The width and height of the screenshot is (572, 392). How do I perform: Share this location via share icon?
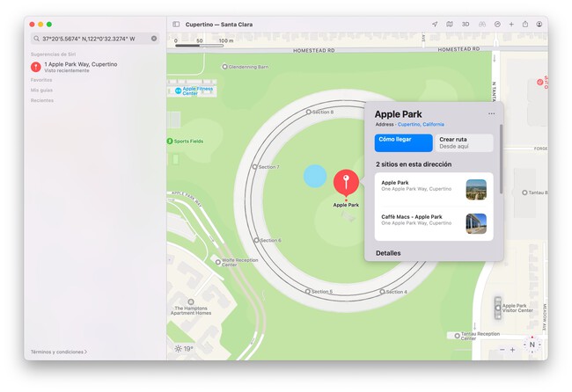click(525, 25)
